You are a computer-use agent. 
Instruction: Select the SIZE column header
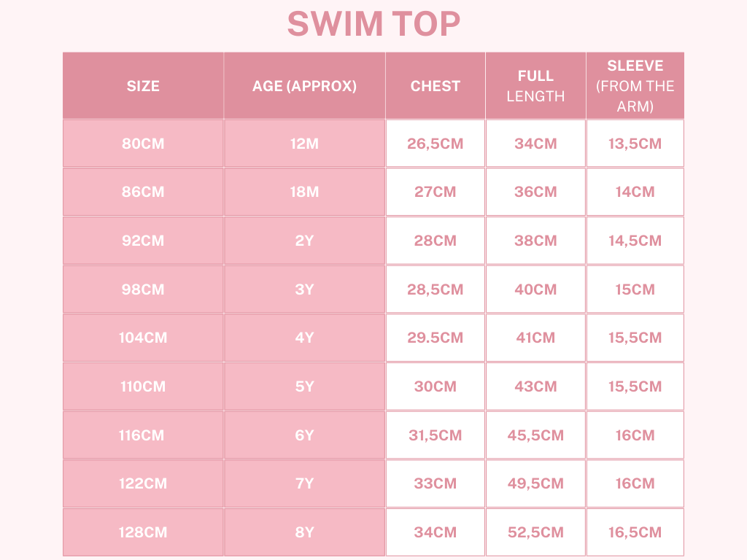[x=143, y=86]
